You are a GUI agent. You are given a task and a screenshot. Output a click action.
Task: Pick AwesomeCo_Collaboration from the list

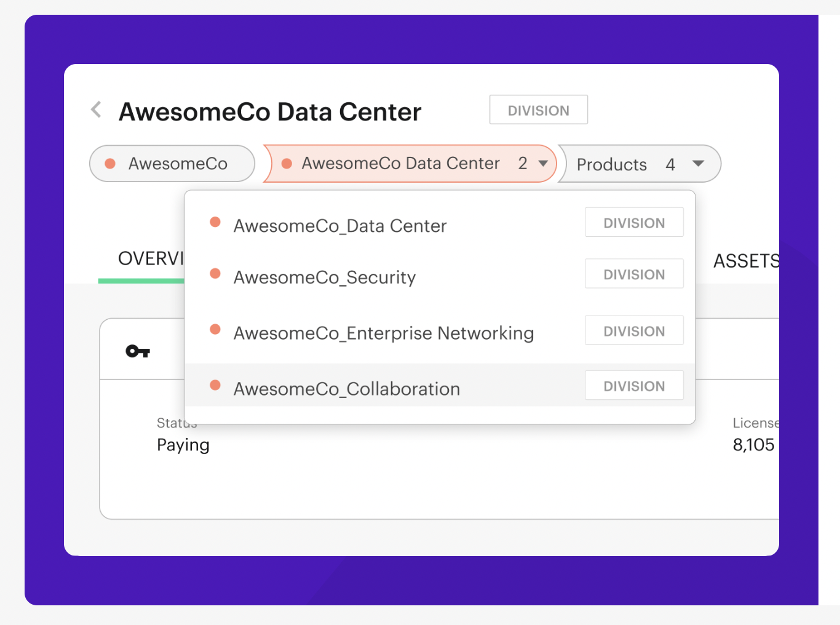[347, 389]
